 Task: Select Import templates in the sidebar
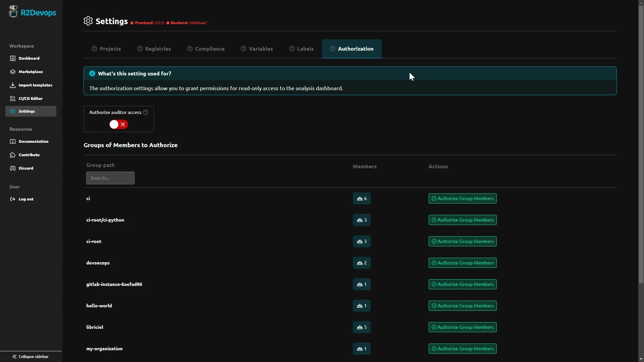click(x=35, y=85)
